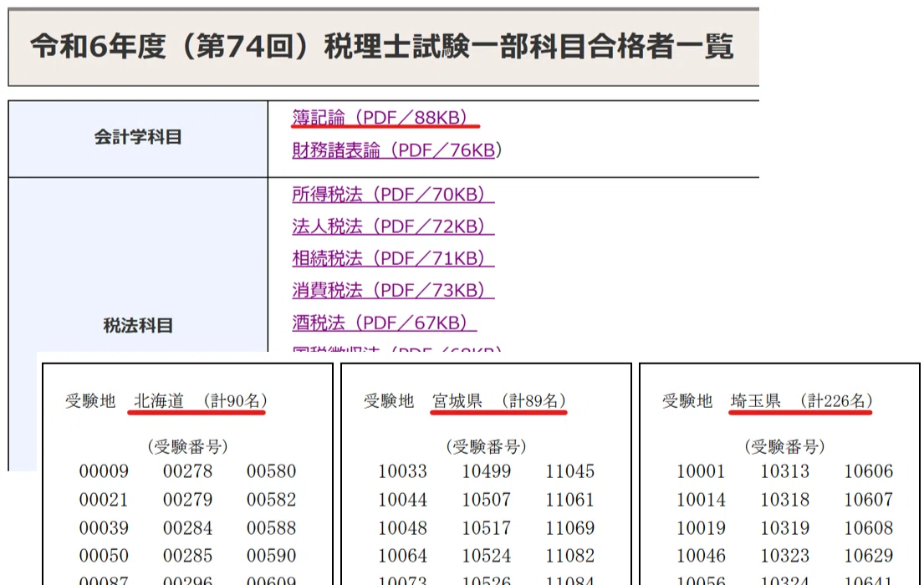This screenshot has width=924, height=585.
Task: Click 受験番号 label in 宮城県 panel
Action: click(486, 446)
